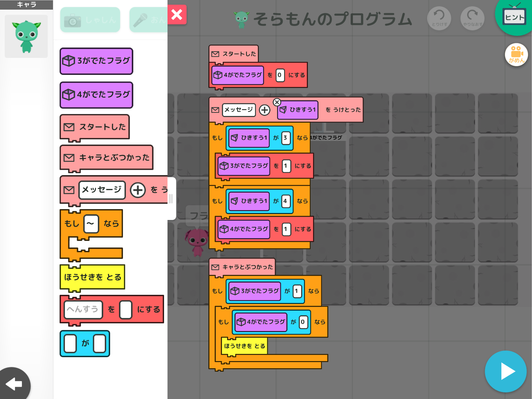This screenshot has height=399, width=532.
Task: Click the redo やりなおす icon
Action: tap(472, 18)
